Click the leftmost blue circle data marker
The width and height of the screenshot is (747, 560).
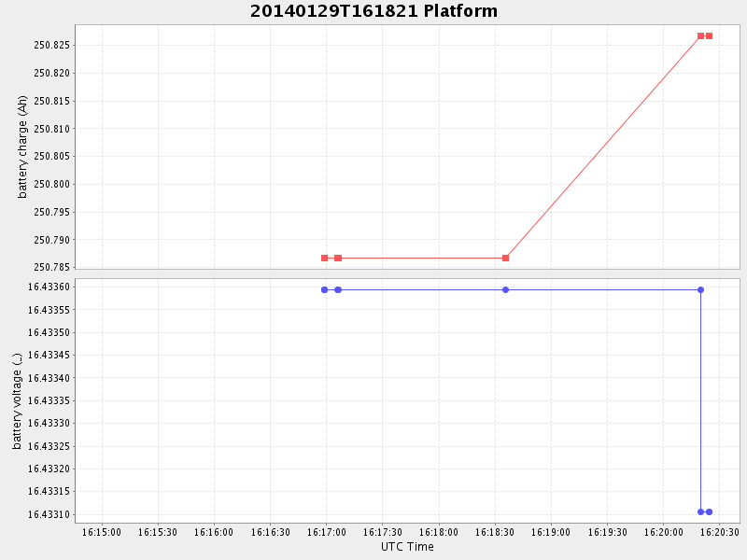[x=324, y=289]
